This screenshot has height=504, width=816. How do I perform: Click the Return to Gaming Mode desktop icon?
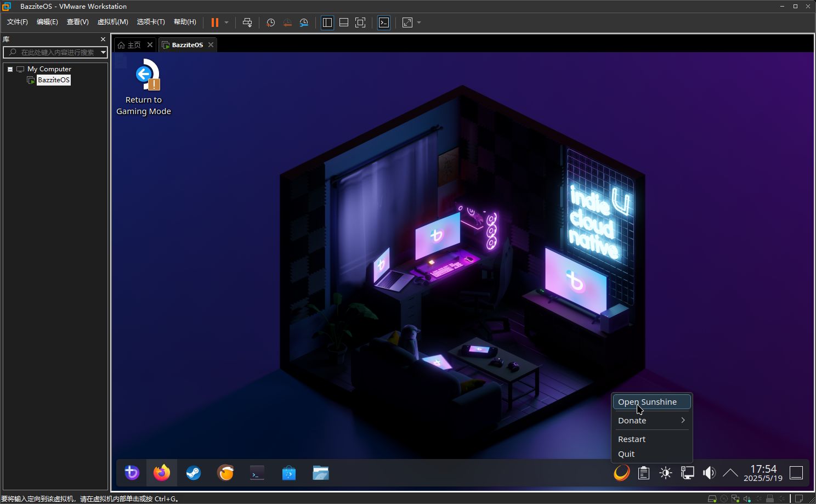(x=144, y=88)
